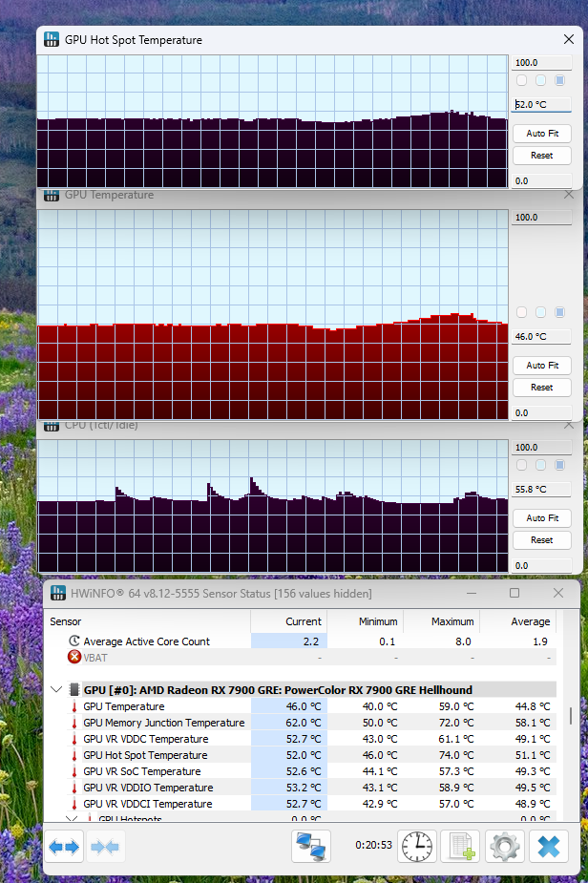588x883 pixels.
Task: Select the GPU VR SoC Temperature row label
Action: [142, 771]
